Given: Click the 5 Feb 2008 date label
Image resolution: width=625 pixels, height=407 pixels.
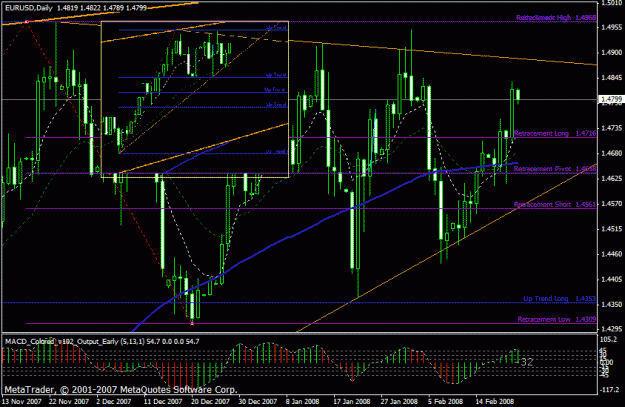Looking at the screenshot, I should (x=446, y=401).
